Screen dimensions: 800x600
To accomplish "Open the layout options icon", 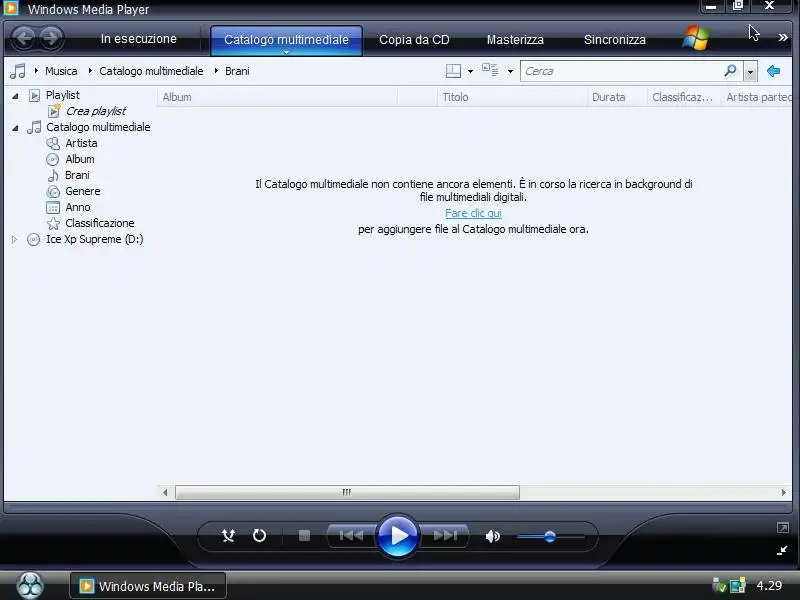I will click(x=453, y=71).
